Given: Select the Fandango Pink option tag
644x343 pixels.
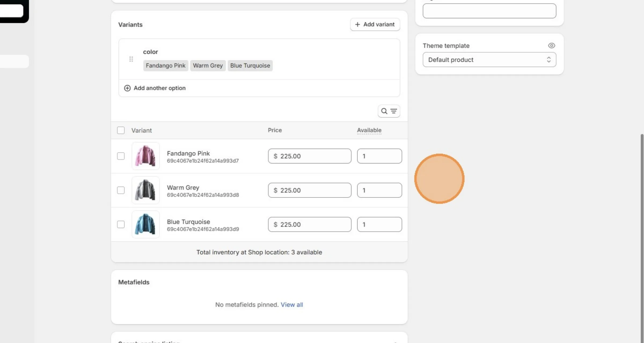Looking at the screenshot, I should (166, 65).
